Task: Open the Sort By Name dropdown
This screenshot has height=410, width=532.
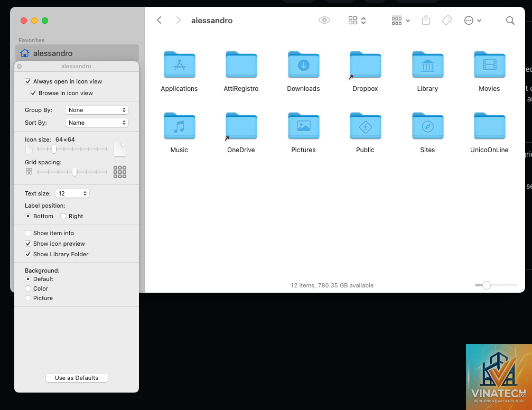Action: click(97, 123)
